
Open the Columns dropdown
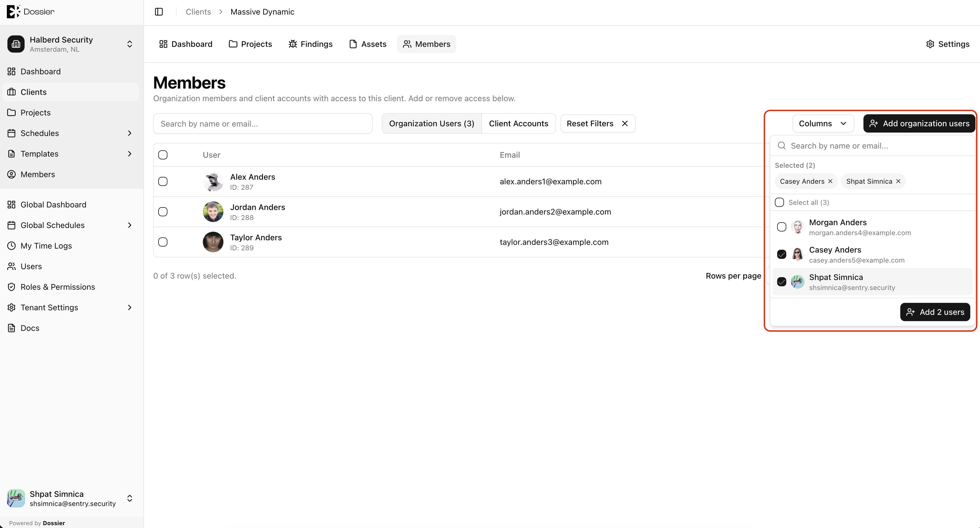pos(823,124)
